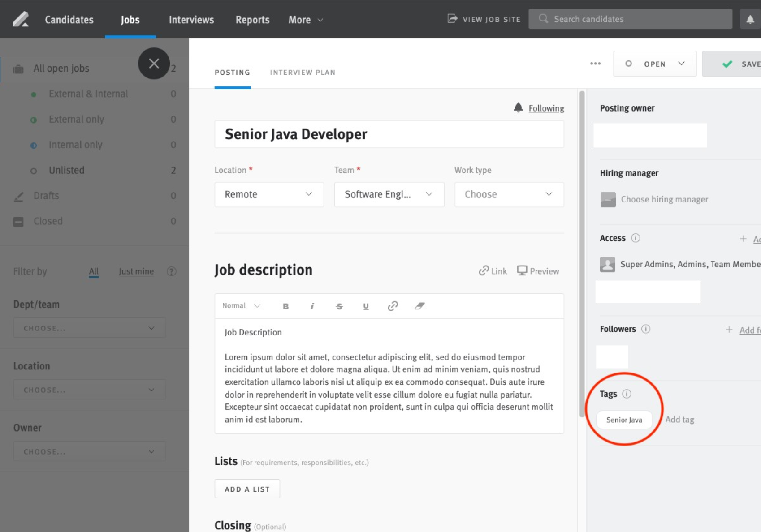Preview the job description
This screenshot has height=532, width=761.
(x=538, y=270)
